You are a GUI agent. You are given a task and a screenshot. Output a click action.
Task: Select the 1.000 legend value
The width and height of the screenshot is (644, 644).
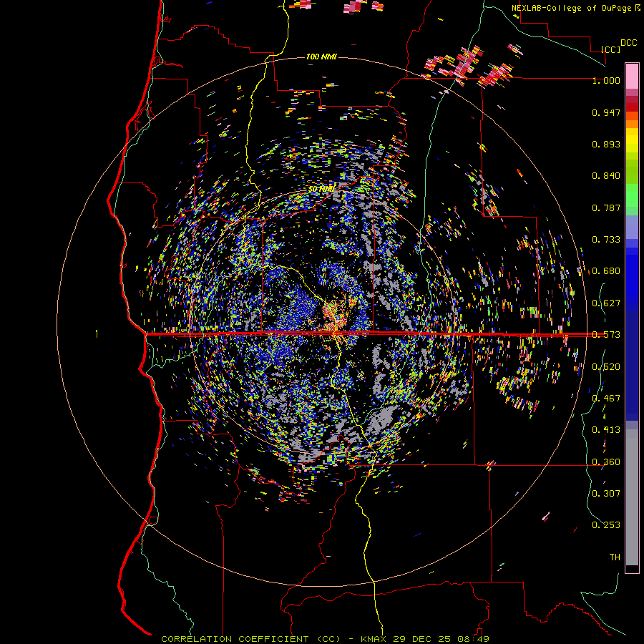click(606, 80)
